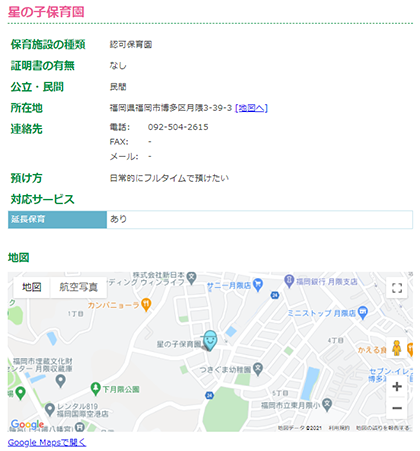Toggle fullscreen map view

[397, 288]
